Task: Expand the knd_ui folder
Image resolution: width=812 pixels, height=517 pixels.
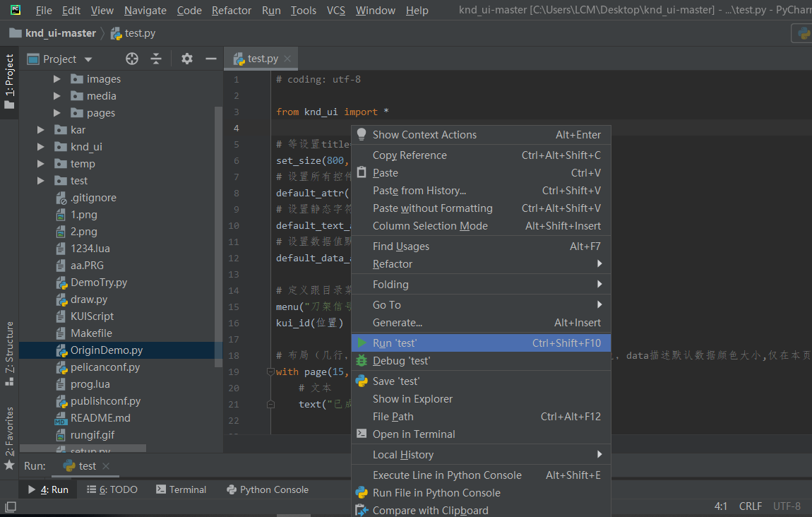Action: pyautogui.click(x=41, y=147)
